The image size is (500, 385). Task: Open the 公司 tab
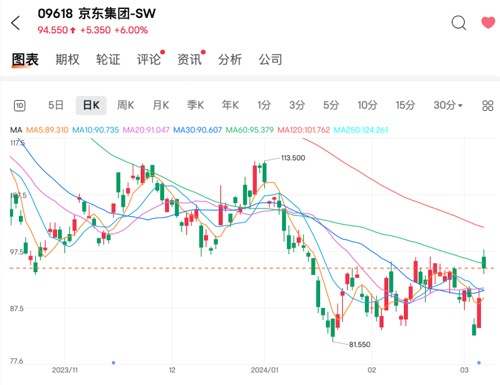coord(270,60)
